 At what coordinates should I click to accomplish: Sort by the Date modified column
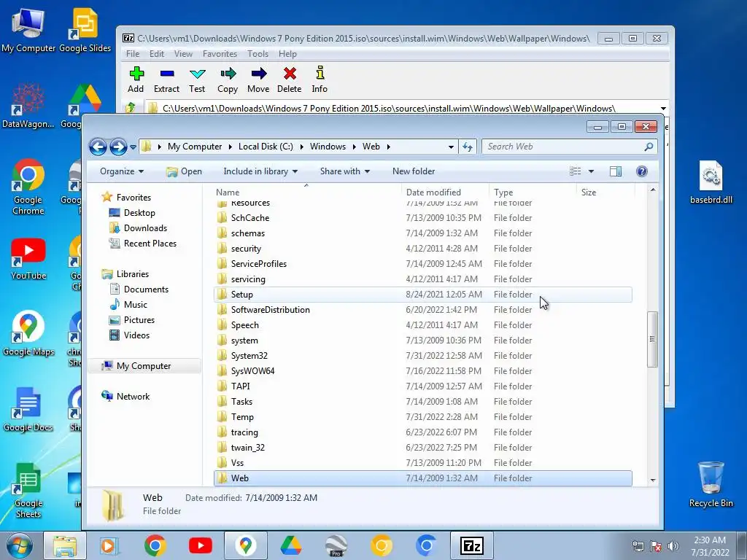point(445,192)
